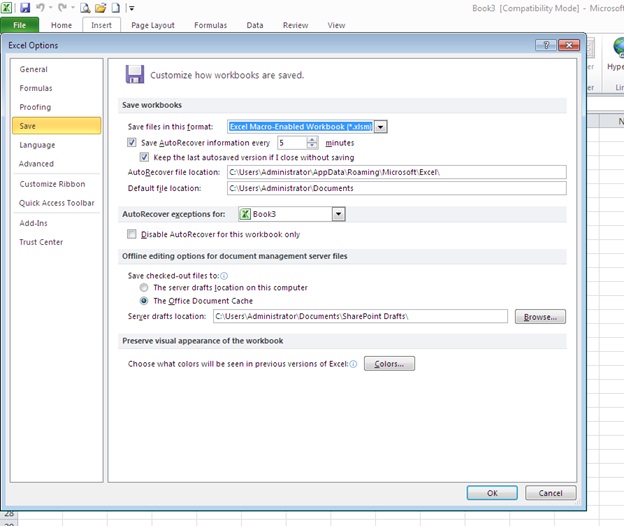Select The Office Document Cache radio button
624x526 pixels.
[144, 300]
